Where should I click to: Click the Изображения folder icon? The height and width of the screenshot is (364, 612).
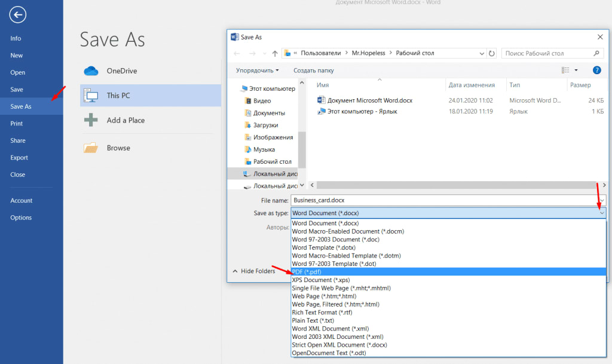pos(248,137)
